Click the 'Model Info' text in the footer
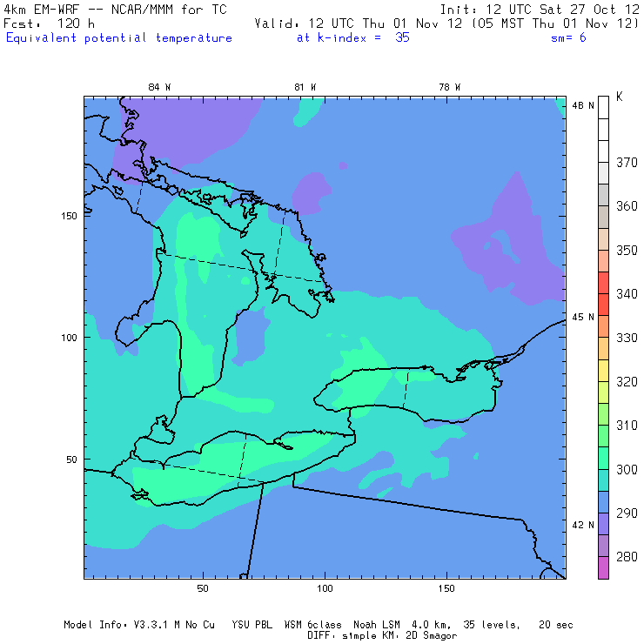644x644 pixels. [x=95, y=625]
